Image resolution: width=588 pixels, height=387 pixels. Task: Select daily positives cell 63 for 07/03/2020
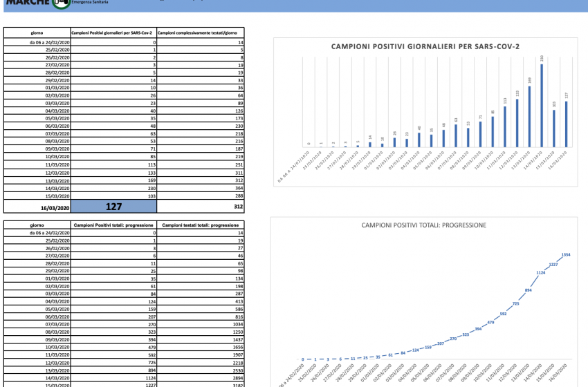point(113,134)
